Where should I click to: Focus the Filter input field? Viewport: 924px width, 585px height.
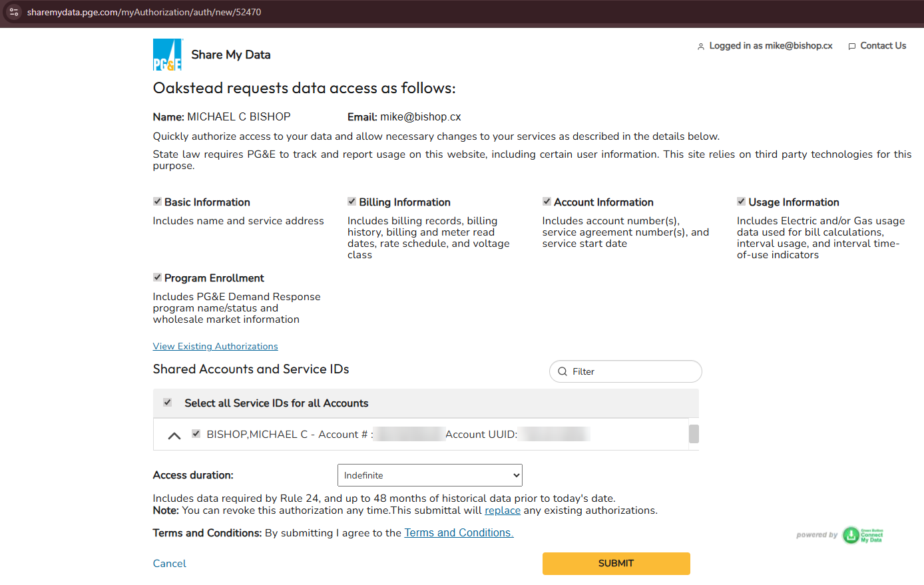626,371
